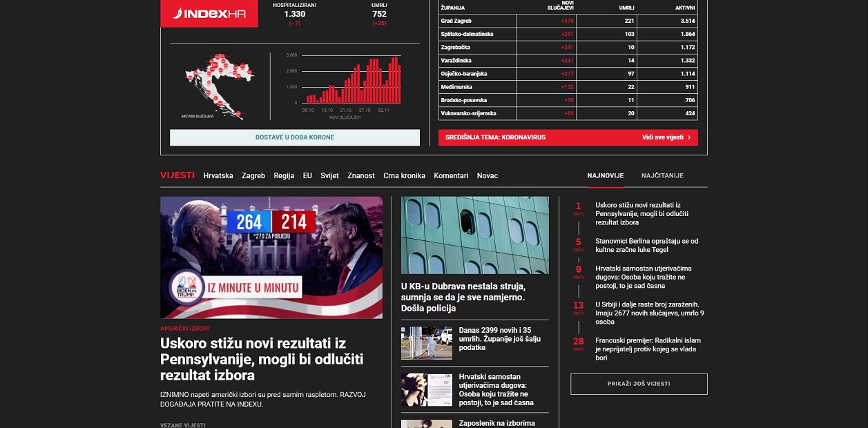
Task: Click the Aktivni column header
Action: (x=685, y=8)
